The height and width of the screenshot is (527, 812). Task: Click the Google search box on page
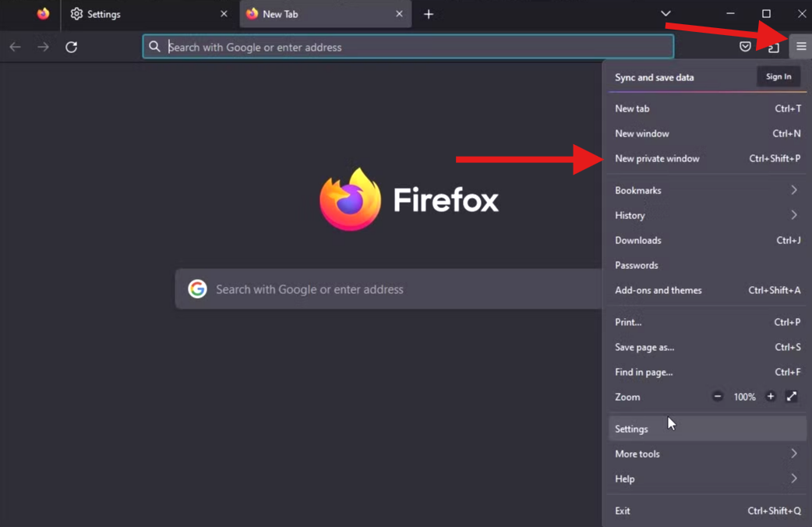388,289
